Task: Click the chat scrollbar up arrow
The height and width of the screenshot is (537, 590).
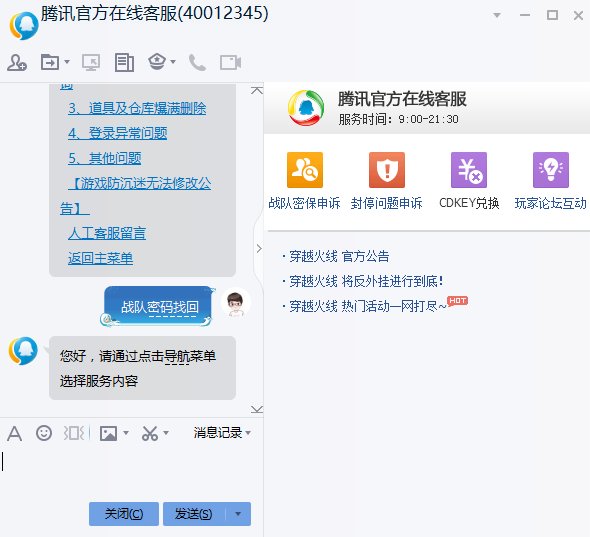Action: pos(257,90)
